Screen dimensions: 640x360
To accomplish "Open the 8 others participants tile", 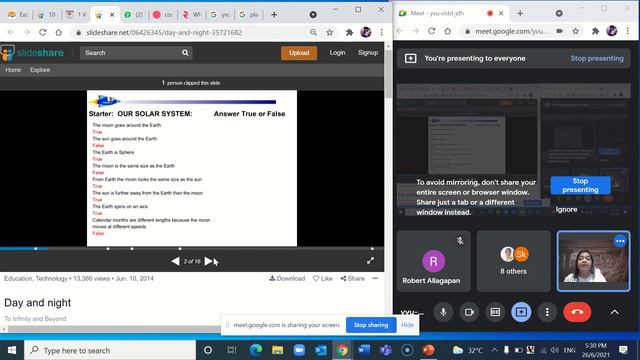I will (513, 261).
